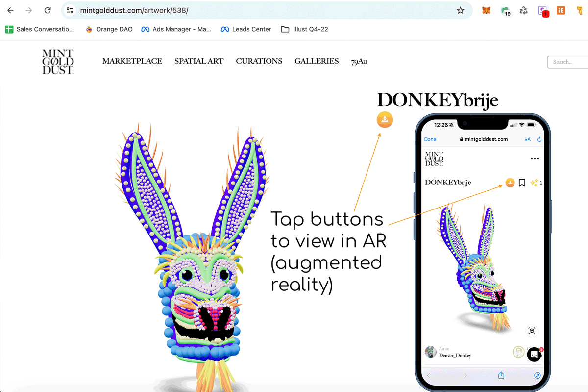Open the Orange DAO bookmark
The height and width of the screenshot is (392, 588).
(x=109, y=29)
